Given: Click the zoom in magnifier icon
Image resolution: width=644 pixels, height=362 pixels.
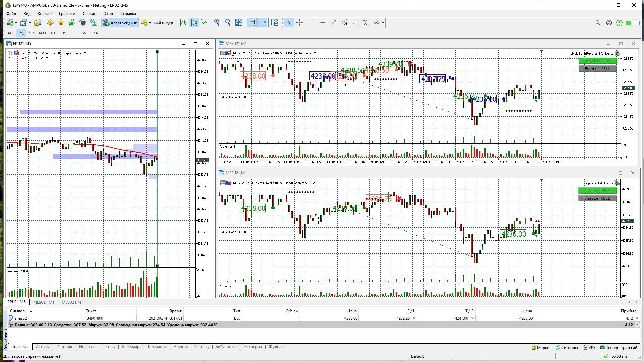Looking at the screenshot, I should pos(217,22).
